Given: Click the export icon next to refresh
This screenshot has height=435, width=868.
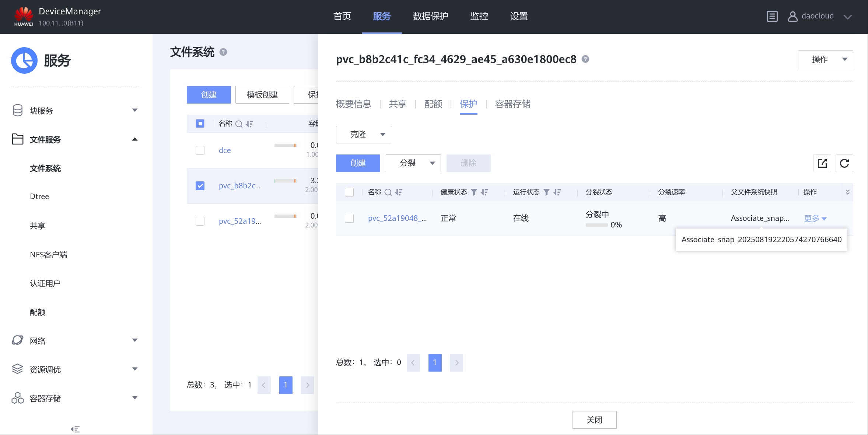Looking at the screenshot, I should (x=822, y=163).
